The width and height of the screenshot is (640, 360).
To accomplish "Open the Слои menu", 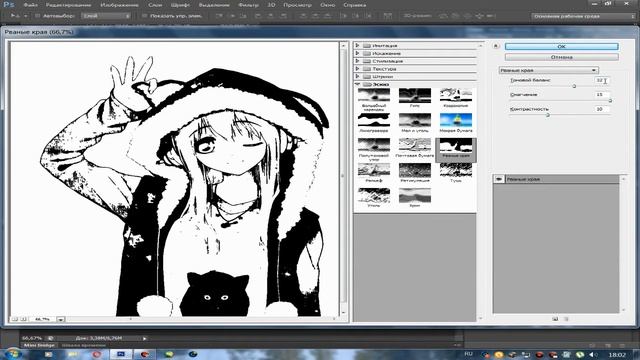I will (x=155, y=5).
